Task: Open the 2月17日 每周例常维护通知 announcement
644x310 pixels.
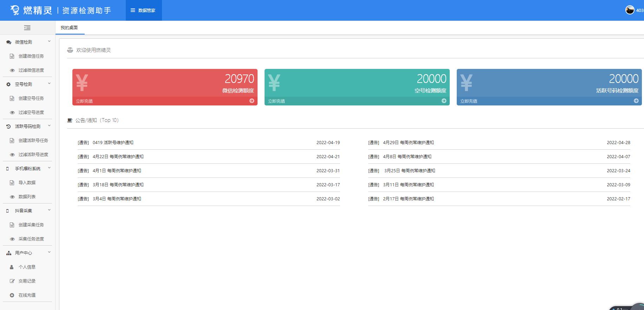Action: (408, 199)
